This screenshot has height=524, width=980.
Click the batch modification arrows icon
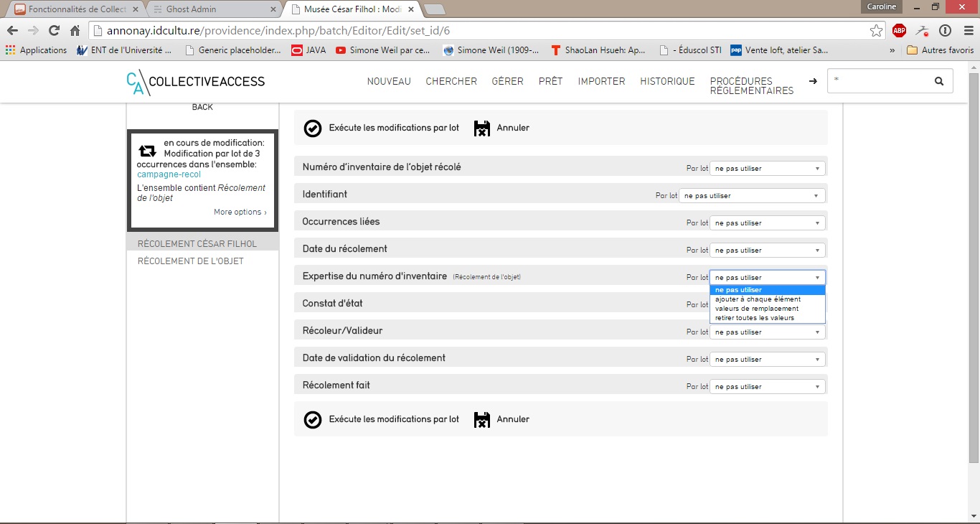[147, 151]
